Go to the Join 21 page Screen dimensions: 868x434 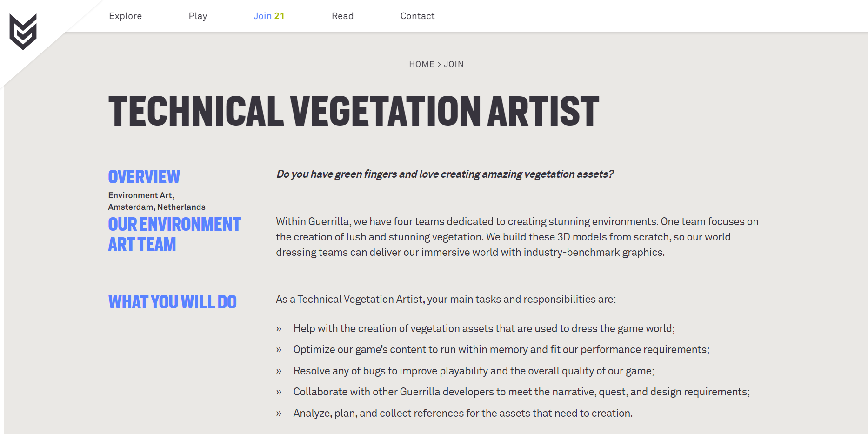click(269, 16)
